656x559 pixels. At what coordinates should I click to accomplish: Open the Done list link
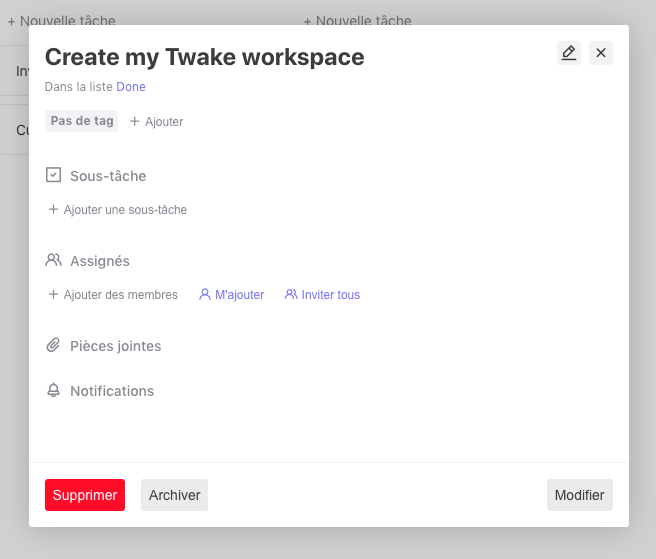131,87
